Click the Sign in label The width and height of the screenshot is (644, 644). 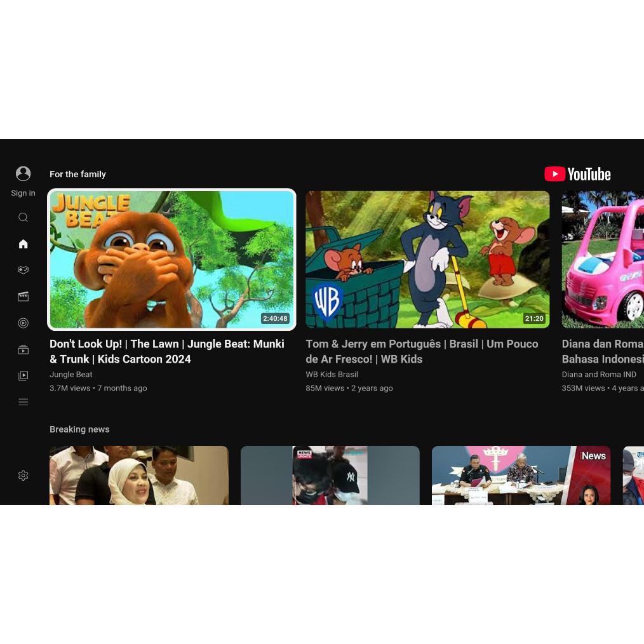tap(23, 193)
